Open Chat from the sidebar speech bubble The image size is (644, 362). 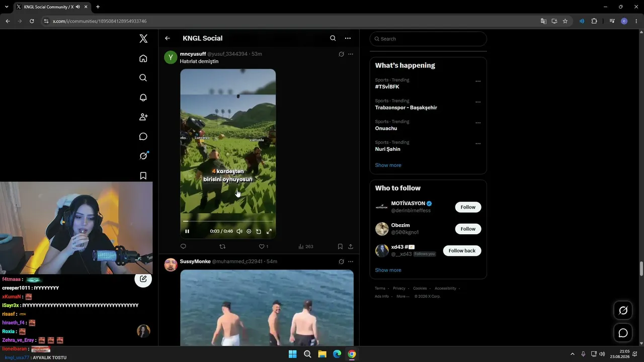[143, 137]
